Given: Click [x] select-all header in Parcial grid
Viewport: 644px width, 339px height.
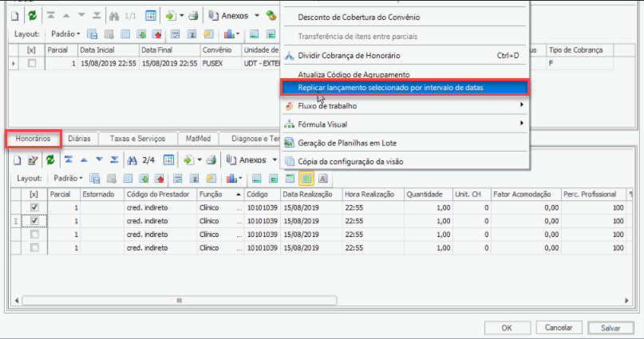Looking at the screenshot, I should tap(32, 50).
